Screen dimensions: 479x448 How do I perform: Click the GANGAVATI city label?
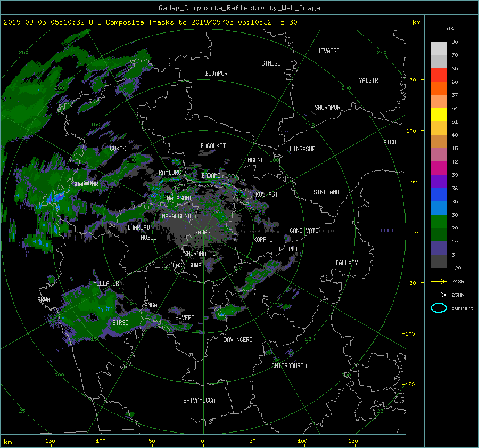click(x=304, y=231)
